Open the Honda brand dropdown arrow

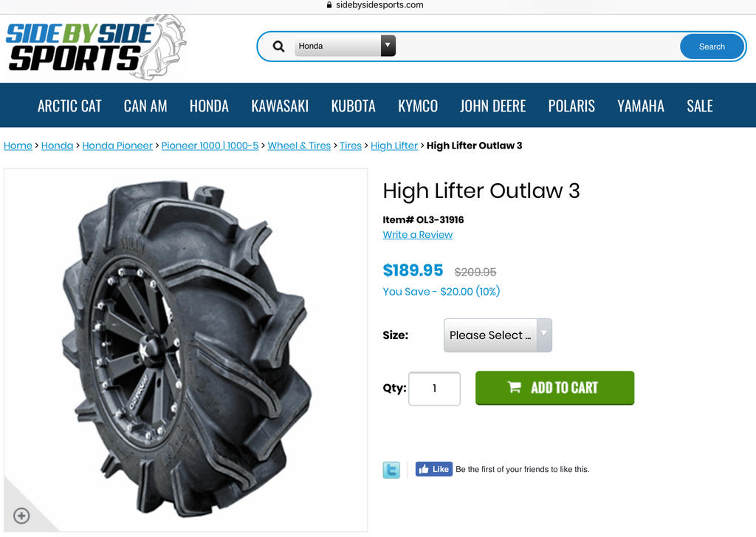point(388,46)
